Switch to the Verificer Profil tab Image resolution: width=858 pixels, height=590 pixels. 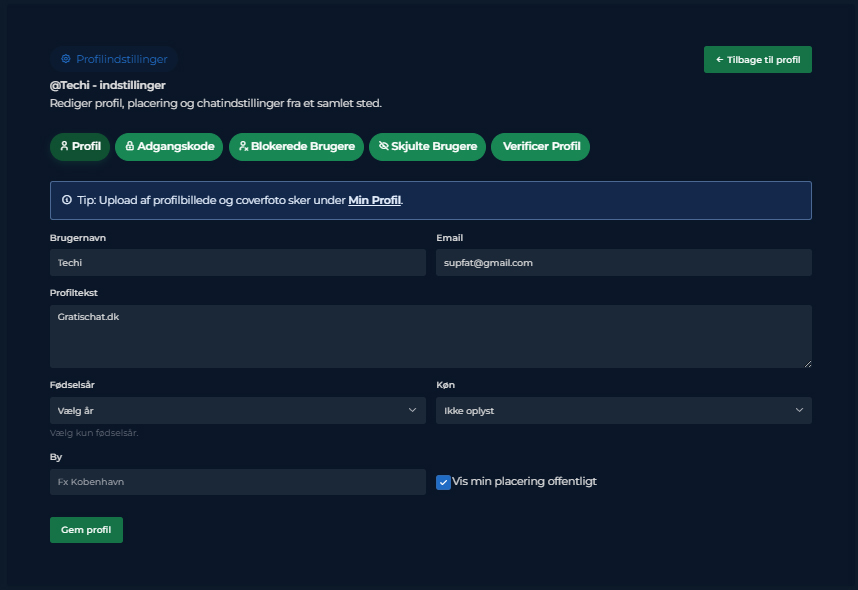(540, 146)
